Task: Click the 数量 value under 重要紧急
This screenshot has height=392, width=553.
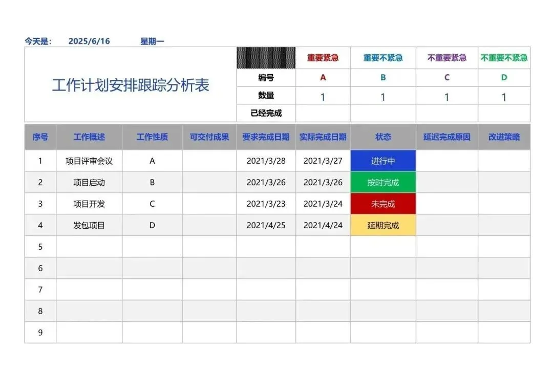Action: [323, 96]
